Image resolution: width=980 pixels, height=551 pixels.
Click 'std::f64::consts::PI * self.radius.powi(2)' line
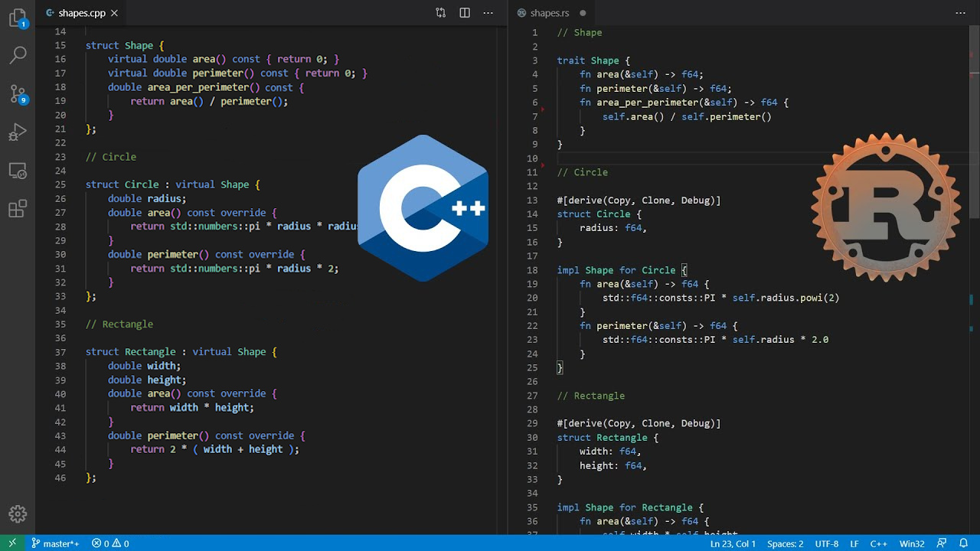pyautogui.click(x=720, y=298)
